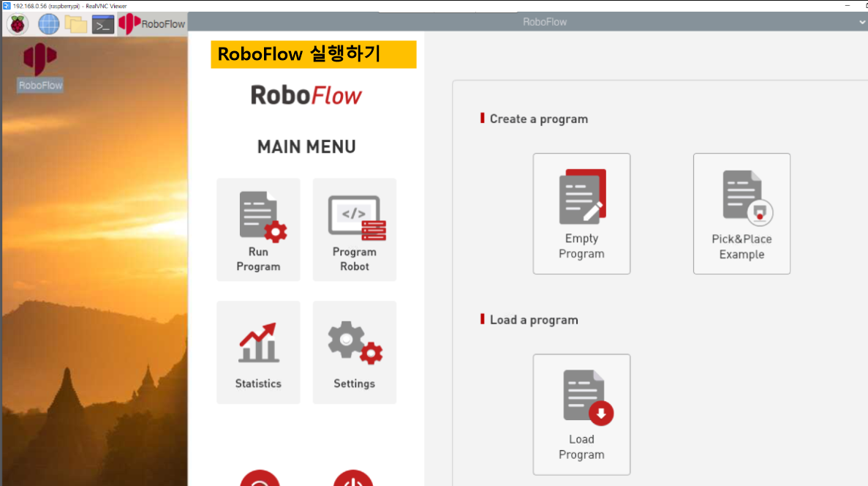Open the Run Program menu tile
Screen dimensions: 868x486
(259, 229)
